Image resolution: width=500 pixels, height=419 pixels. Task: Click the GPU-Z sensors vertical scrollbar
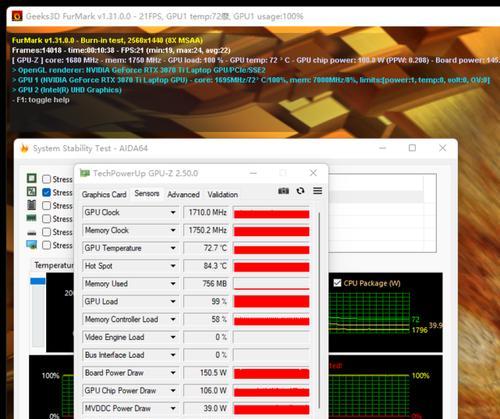pyautogui.click(x=319, y=310)
